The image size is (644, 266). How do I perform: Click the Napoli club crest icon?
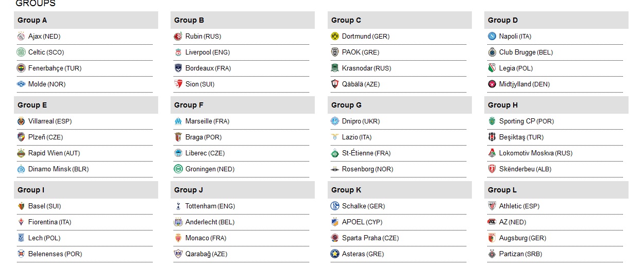point(492,37)
